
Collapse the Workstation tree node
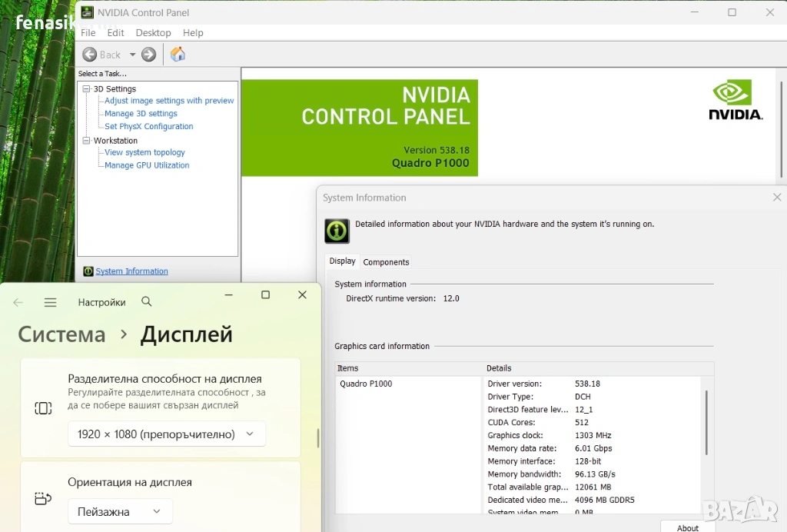[87, 141]
